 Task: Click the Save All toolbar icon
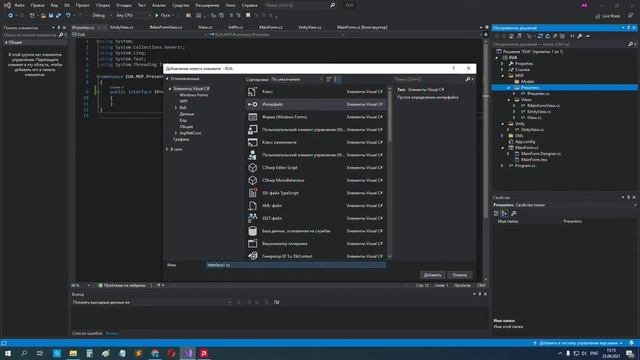pos(58,16)
